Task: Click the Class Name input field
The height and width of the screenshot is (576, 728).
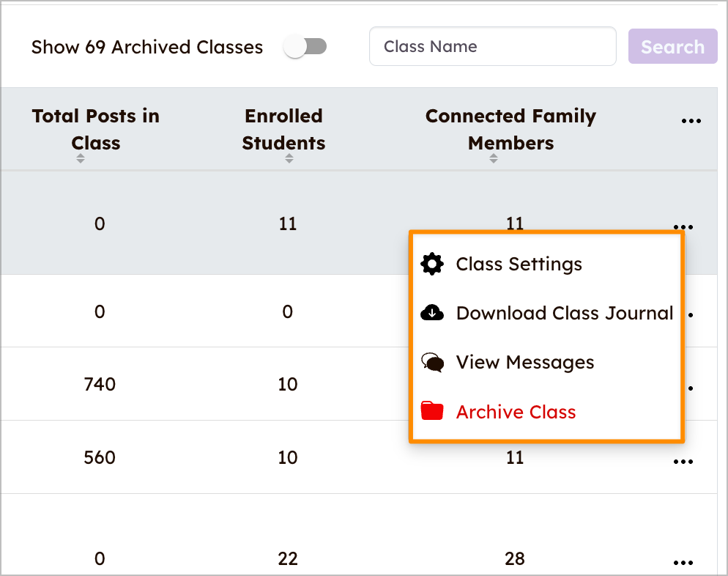Action: pos(492,45)
